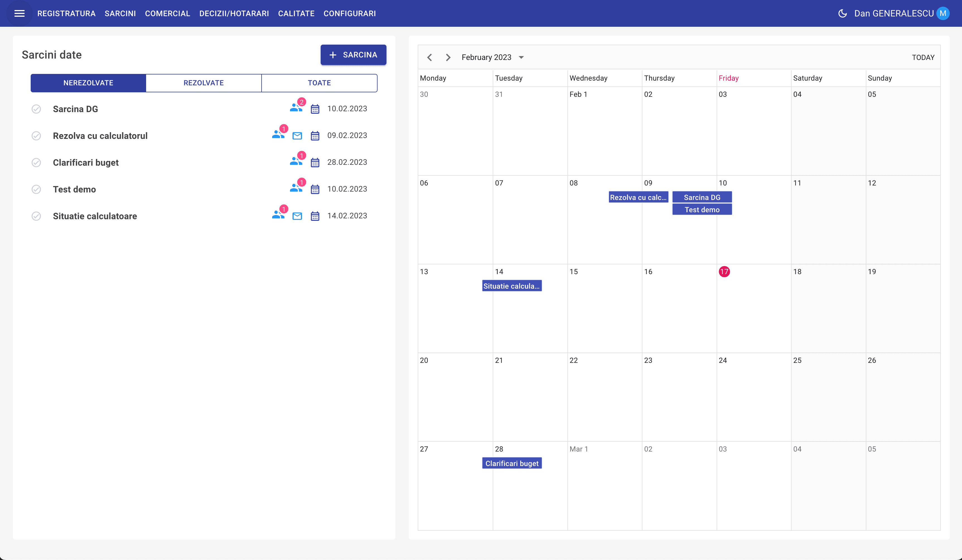Click the mail icon for Rezolva cu calculatorul

[297, 136]
